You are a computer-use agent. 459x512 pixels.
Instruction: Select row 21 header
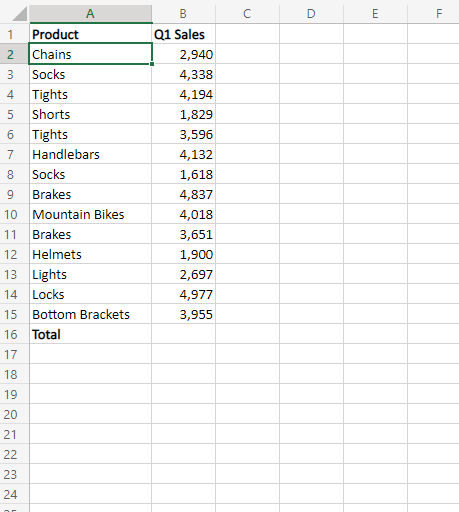[14, 434]
